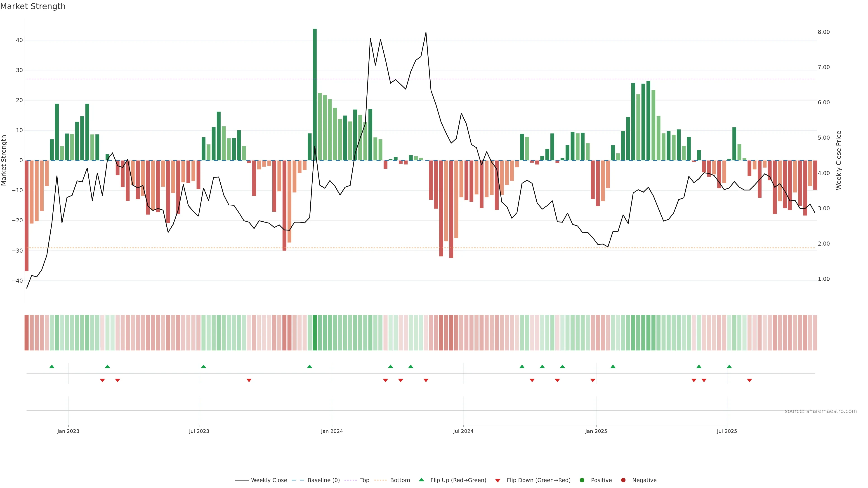Click the Flip Up green triangle legend icon
868x488 pixels.
[x=421, y=480]
